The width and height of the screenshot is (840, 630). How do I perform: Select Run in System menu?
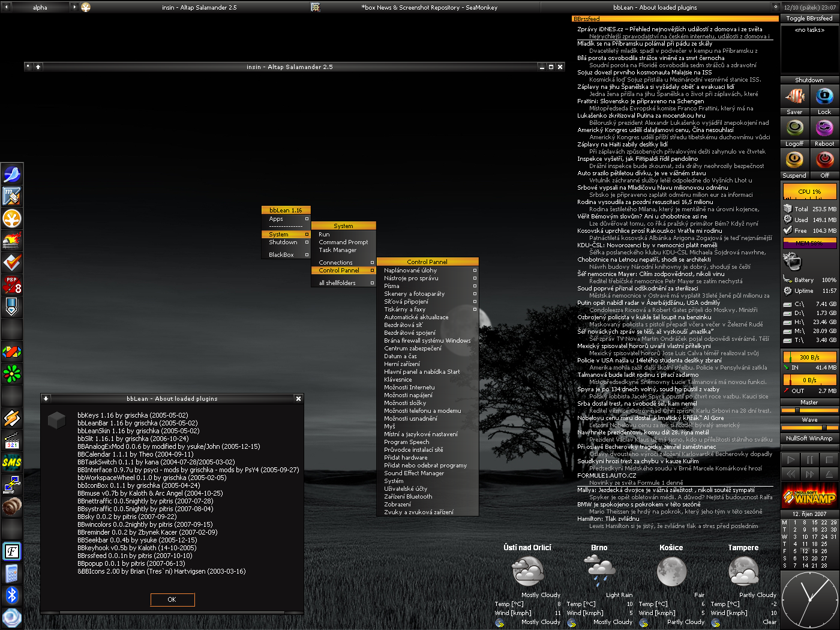click(x=343, y=234)
